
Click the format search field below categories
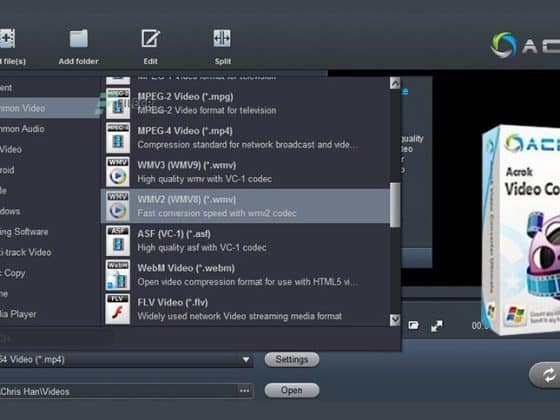pos(57,338)
